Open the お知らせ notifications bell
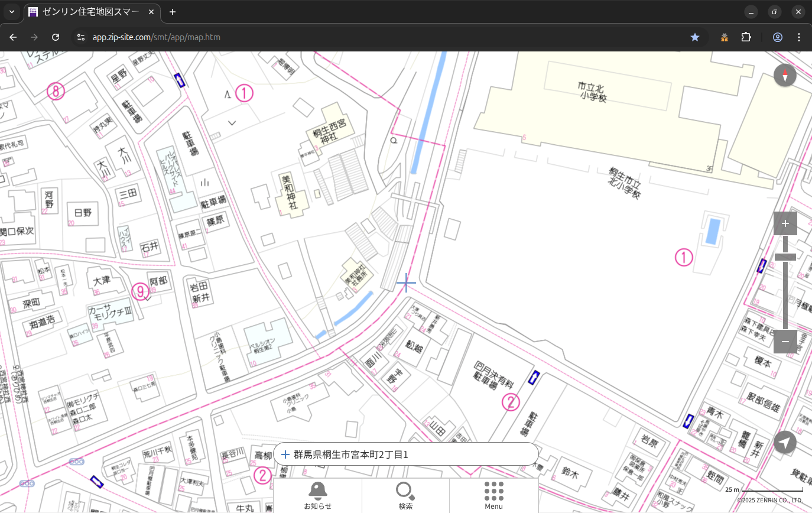This screenshot has height=513, width=812. coord(317,495)
